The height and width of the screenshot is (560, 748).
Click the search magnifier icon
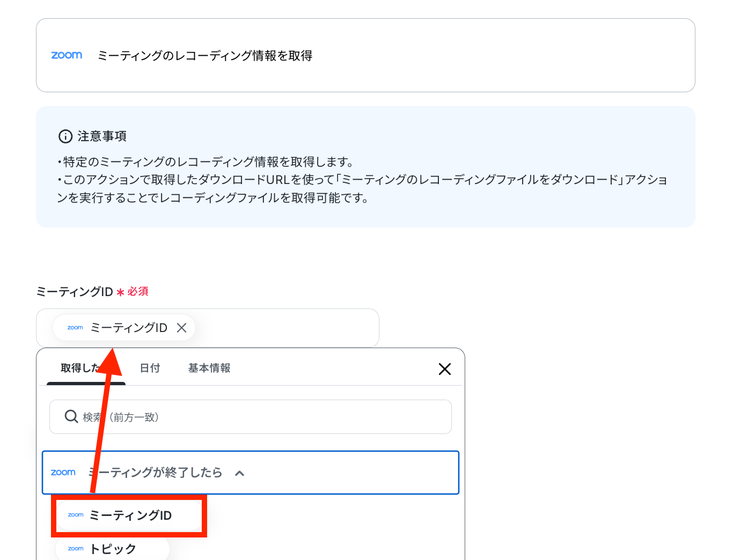point(71,416)
